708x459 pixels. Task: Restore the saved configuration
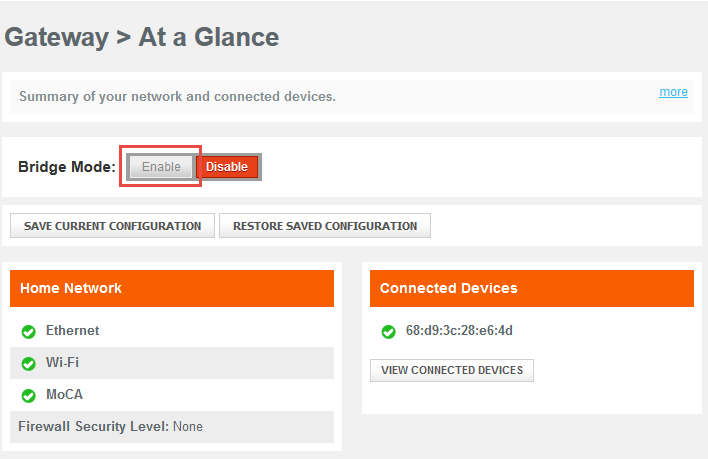coord(325,226)
